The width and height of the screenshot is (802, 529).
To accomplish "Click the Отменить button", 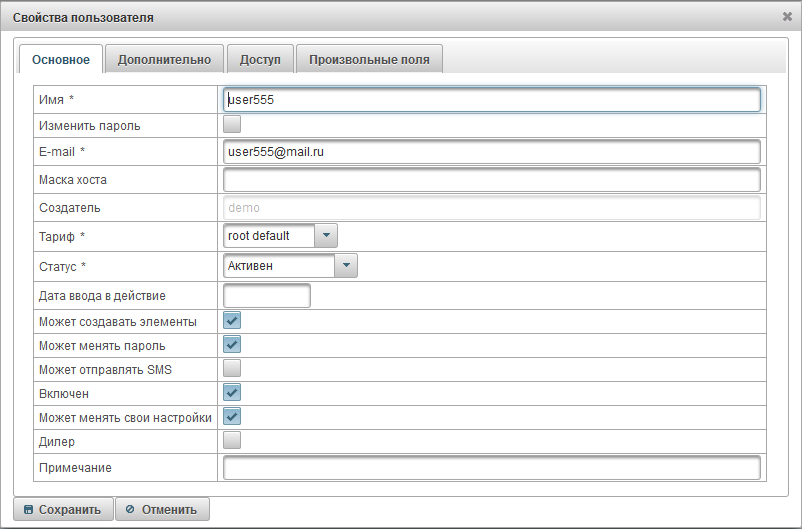I will [162, 510].
